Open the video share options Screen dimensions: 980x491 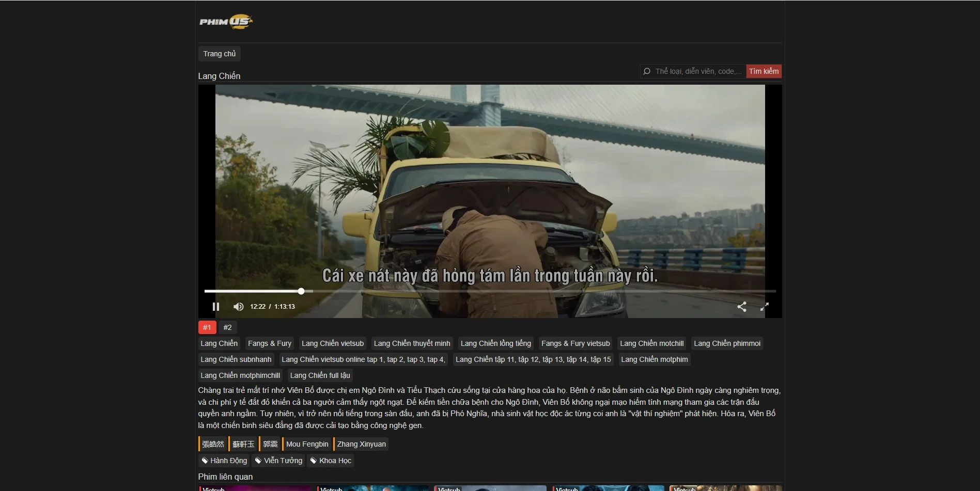[742, 306]
